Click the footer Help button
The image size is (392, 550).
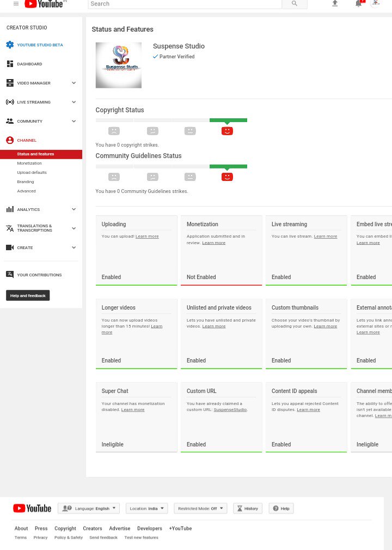(x=281, y=508)
